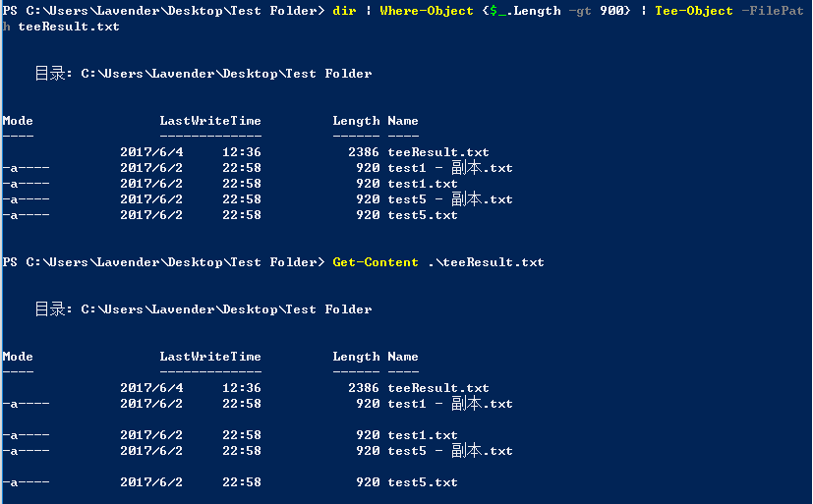The image size is (813, 504).
Task: Select the .\teeResult.txt argument after Get-Content
Action: coord(485,262)
